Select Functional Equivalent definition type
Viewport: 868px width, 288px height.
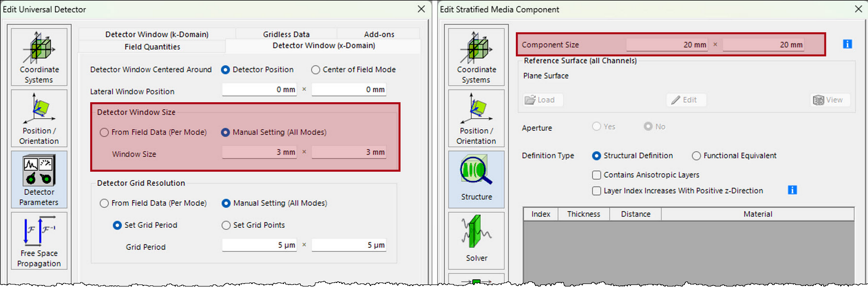pyautogui.click(x=734, y=156)
